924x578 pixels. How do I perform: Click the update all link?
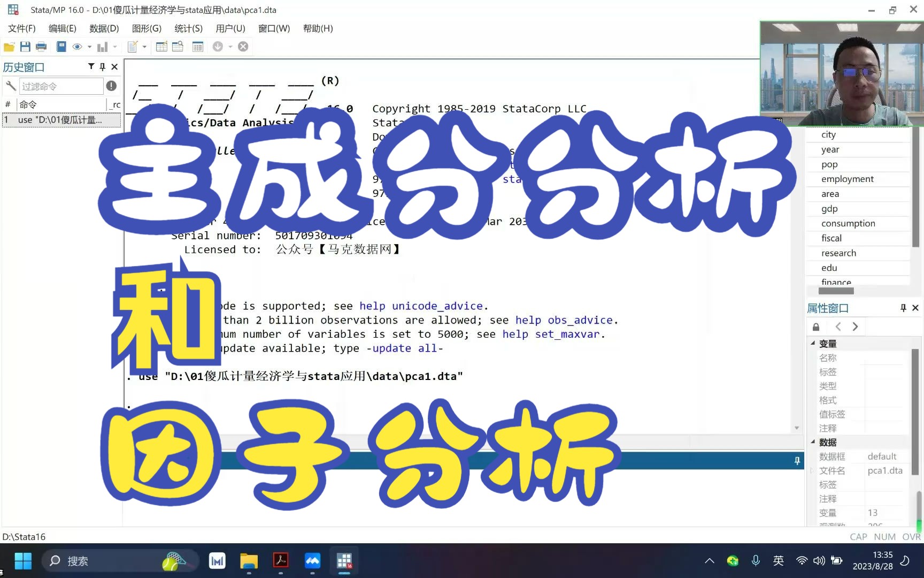click(x=405, y=348)
